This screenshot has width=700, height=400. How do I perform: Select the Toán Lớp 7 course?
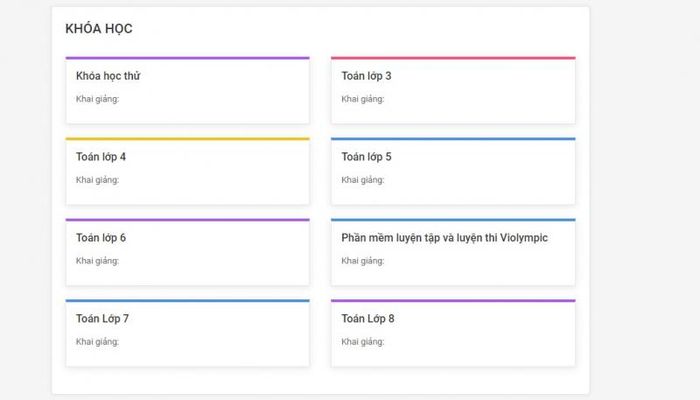[102, 319]
